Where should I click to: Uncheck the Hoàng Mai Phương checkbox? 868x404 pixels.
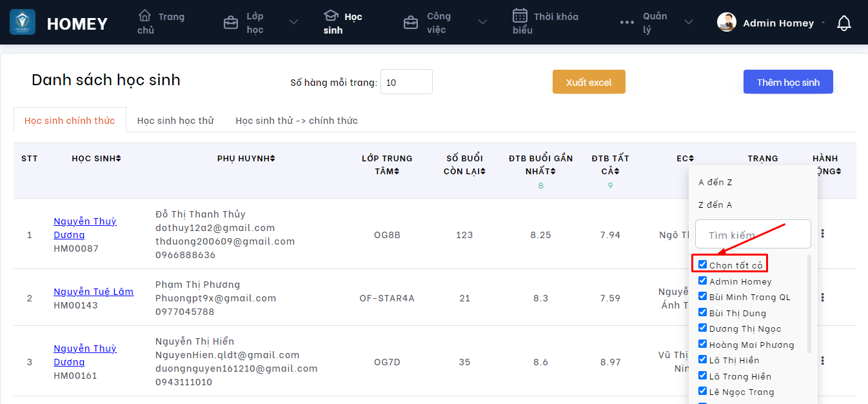tap(703, 344)
